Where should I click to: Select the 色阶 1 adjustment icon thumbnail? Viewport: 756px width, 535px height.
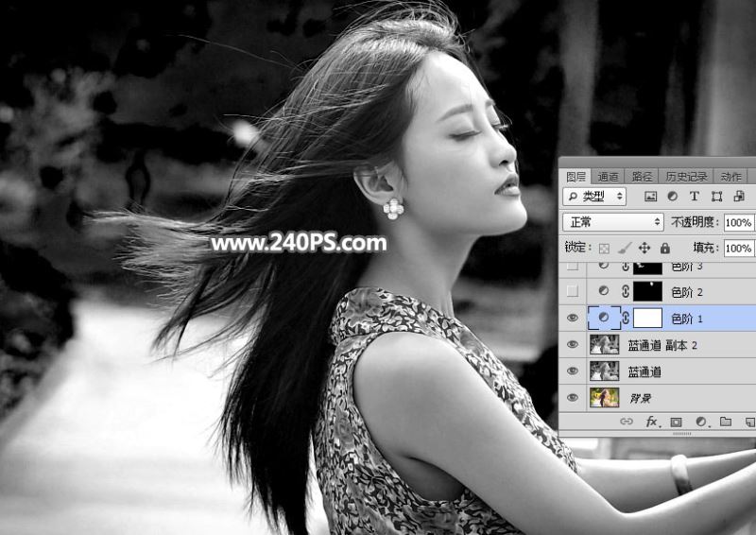click(x=604, y=318)
